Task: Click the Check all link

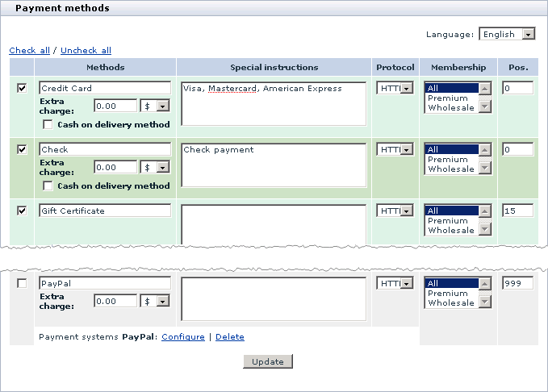Action: pyautogui.click(x=29, y=50)
